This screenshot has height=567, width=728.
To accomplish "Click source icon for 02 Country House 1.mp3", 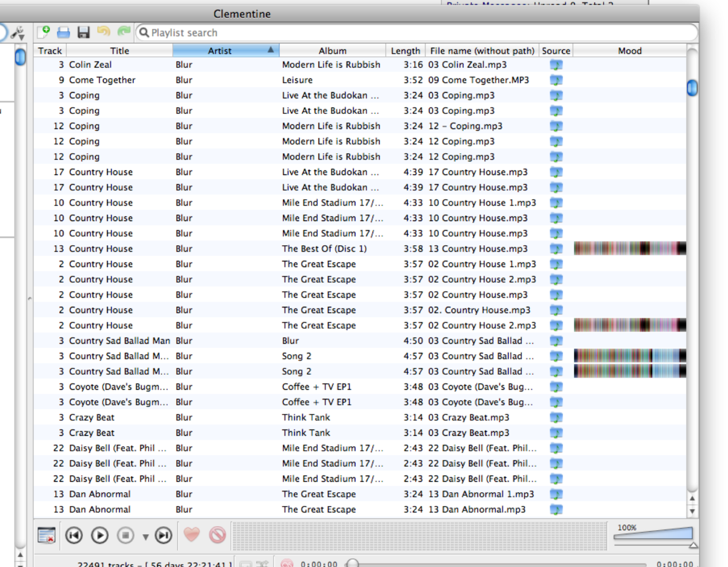I will [556, 264].
